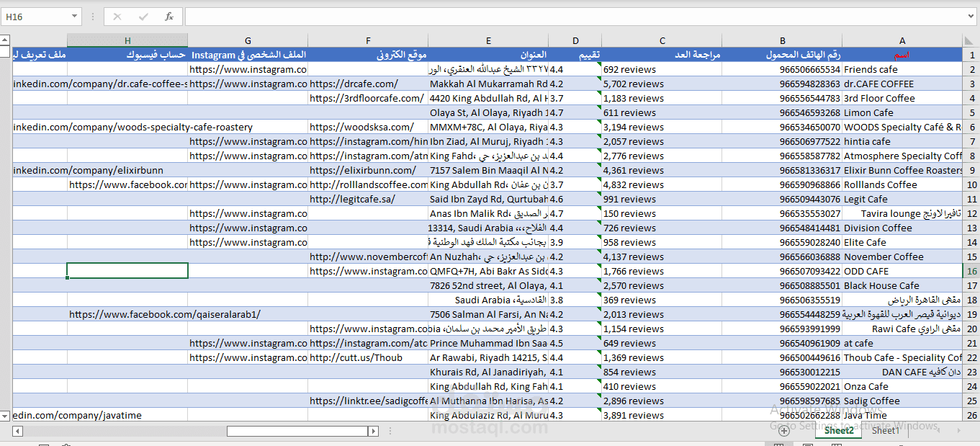980x446 pixels.
Task: Click the Insert Function fx icon
Action: point(168,17)
